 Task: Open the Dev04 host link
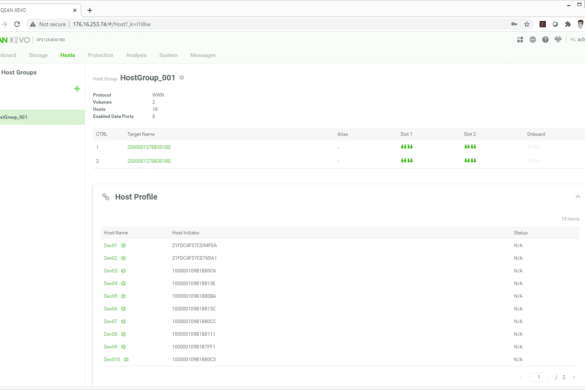(x=110, y=284)
